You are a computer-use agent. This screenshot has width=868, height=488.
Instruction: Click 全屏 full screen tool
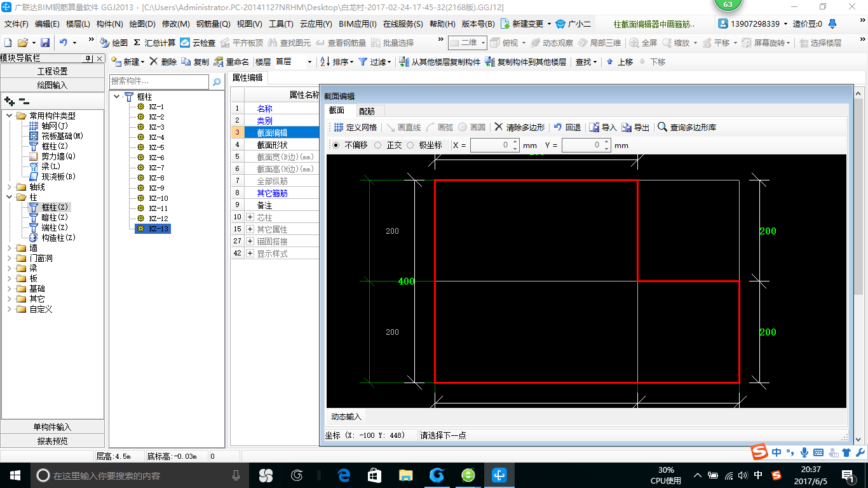(x=643, y=43)
